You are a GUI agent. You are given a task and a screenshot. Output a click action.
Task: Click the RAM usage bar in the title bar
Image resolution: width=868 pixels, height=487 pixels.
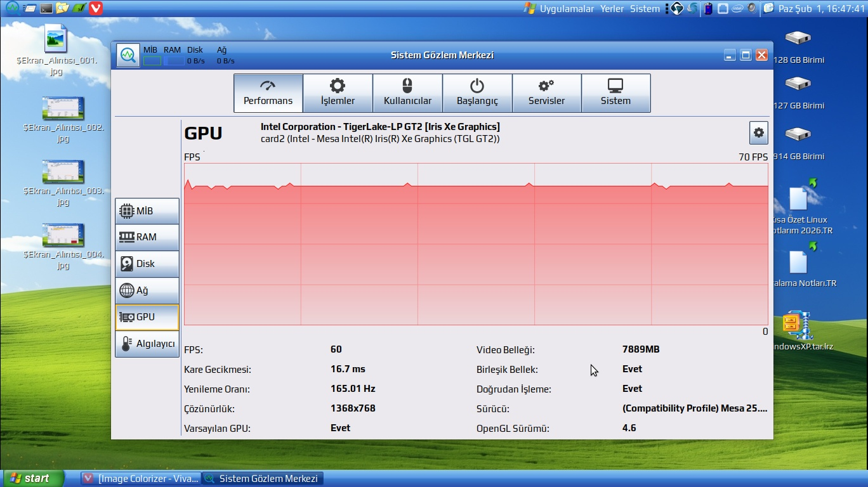coord(173,61)
